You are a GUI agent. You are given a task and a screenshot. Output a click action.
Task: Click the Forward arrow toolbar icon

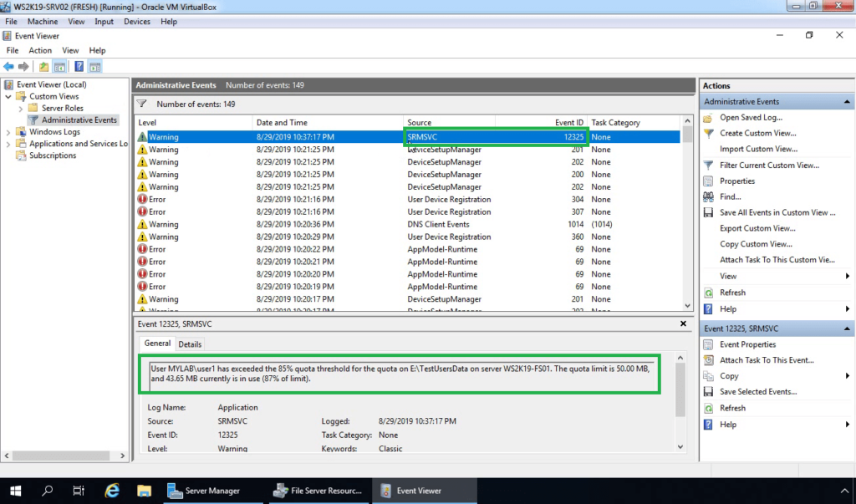click(x=23, y=67)
